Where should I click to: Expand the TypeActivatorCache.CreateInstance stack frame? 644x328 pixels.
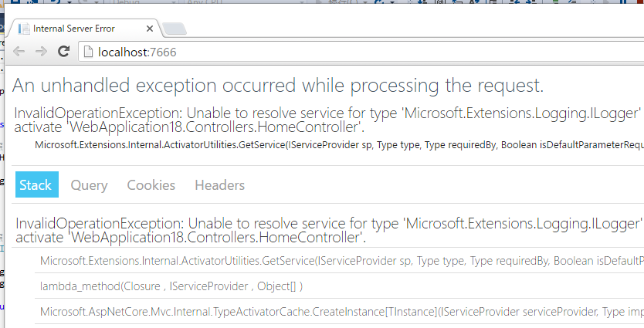coord(339,312)
